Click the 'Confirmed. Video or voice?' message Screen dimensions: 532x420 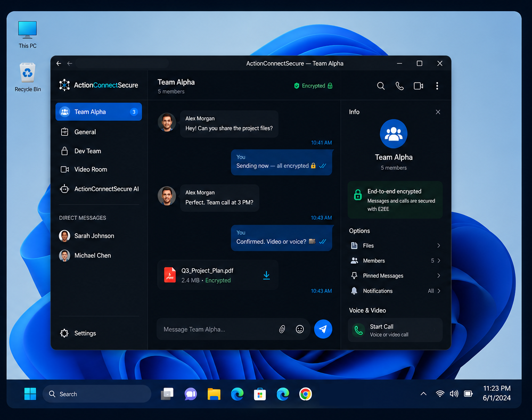pyautogui.click(x=281, y=238)
